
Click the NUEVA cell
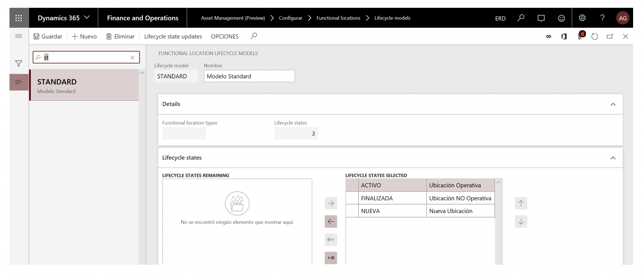point(393,211)
